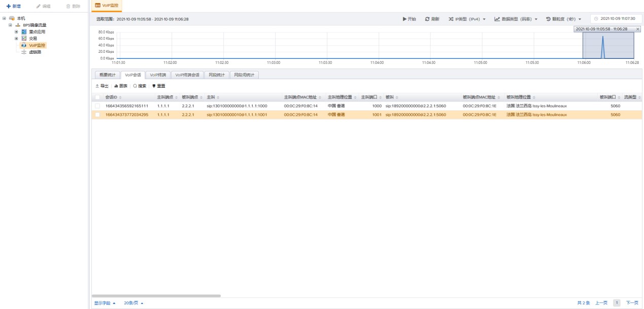The height and width of the screenshot is (309, 644).
Task: Click caller sip:130100000010@1.1.1.1:1001
Action: [236, 115]
